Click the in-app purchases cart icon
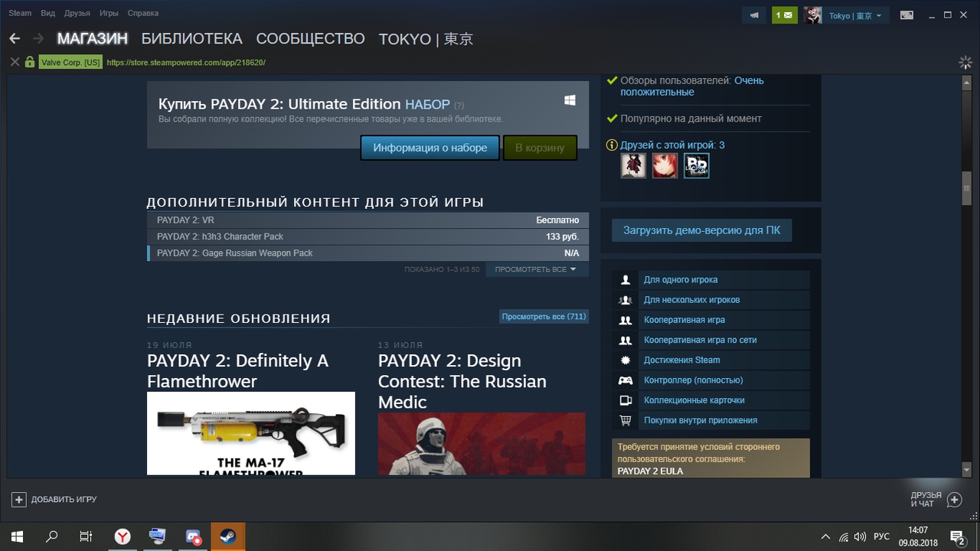This screenshot has height=551, width=980. [626, 420]
